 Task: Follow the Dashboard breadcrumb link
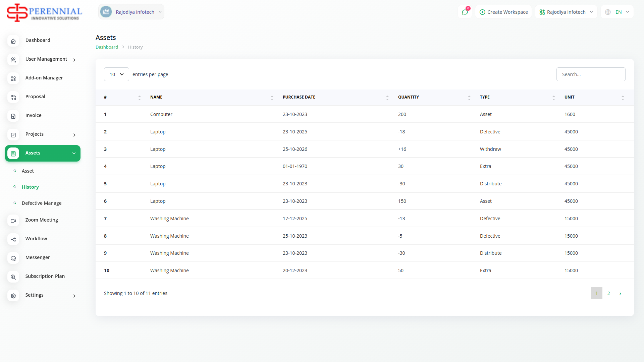pyautogui.click(x=107, y=47)
